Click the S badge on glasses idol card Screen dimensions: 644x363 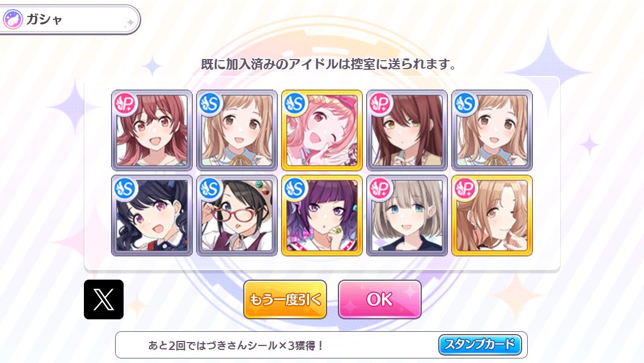tap(210, 189)
